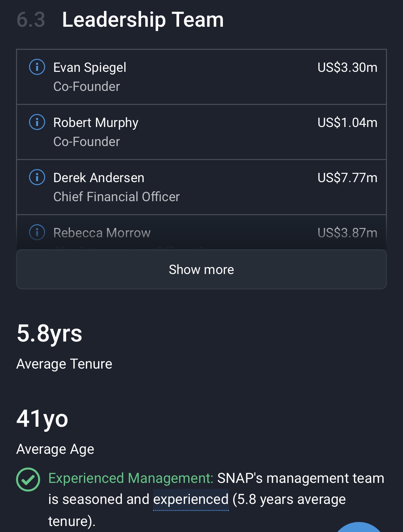Tap the info icon beside Evan Spiegel
This screenshot has height=532, width=403.
coord(37,67)
